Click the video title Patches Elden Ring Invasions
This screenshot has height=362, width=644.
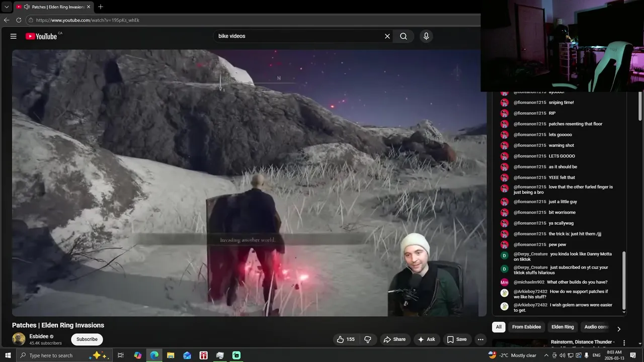[x=58, y=325]
